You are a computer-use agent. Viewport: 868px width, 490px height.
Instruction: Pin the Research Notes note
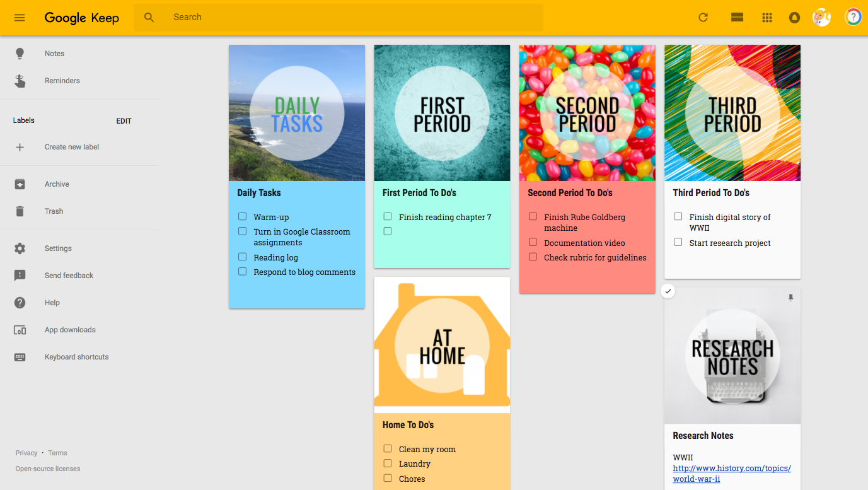pos(790,297)
